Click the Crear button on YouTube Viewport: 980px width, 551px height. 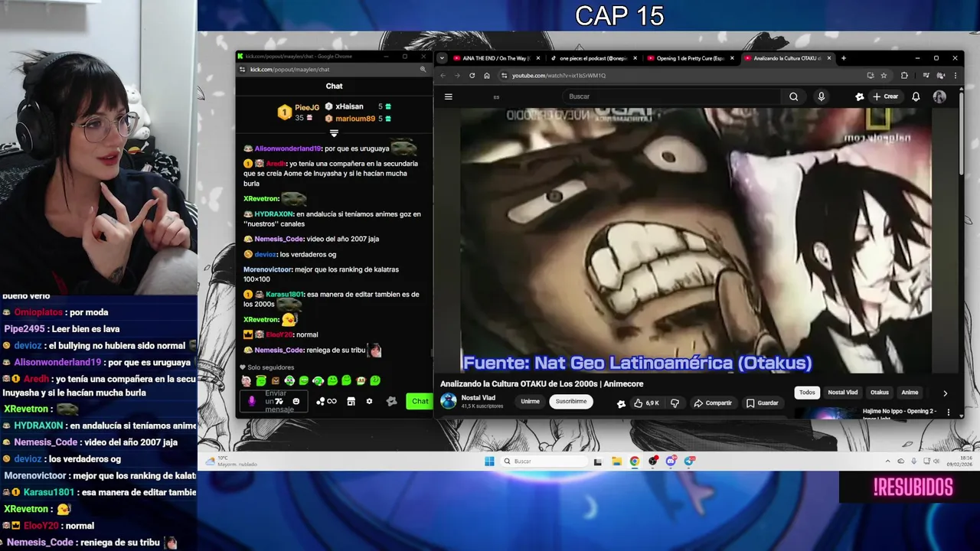point(885,96)
